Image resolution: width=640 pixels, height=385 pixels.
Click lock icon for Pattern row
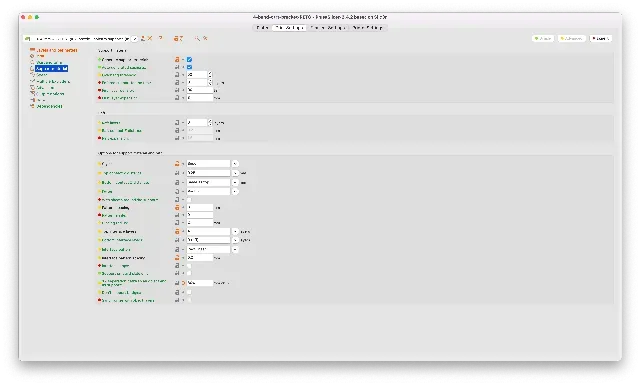tap(177, 191)
